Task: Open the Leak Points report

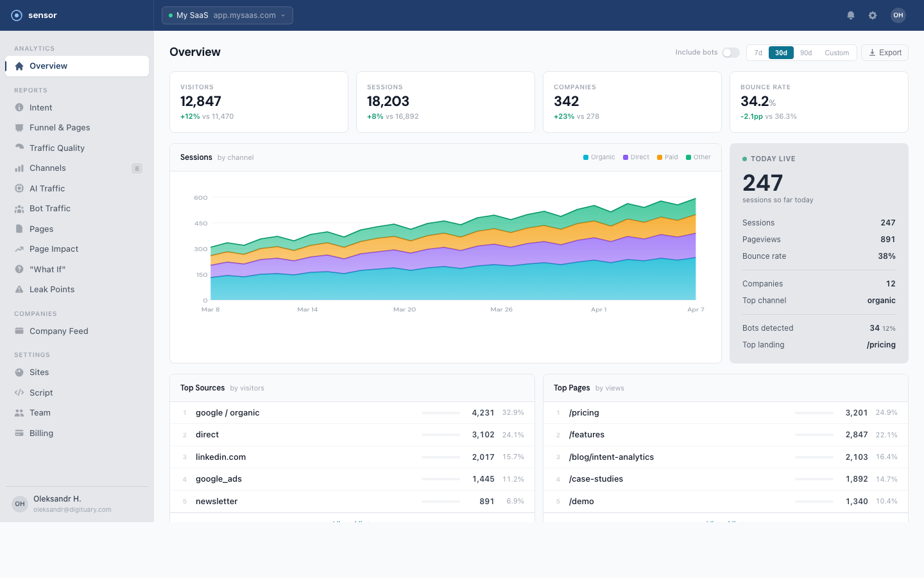Action: [53, 289]
